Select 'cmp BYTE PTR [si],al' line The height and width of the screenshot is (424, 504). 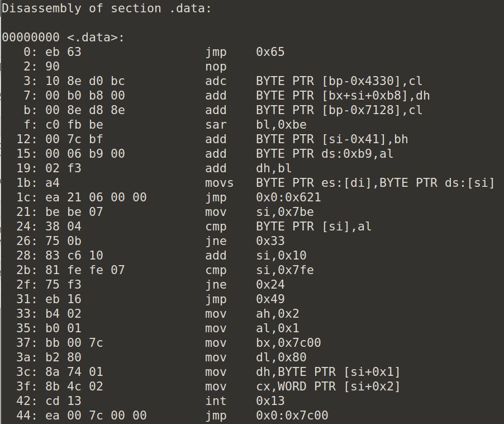coord(288,227)
